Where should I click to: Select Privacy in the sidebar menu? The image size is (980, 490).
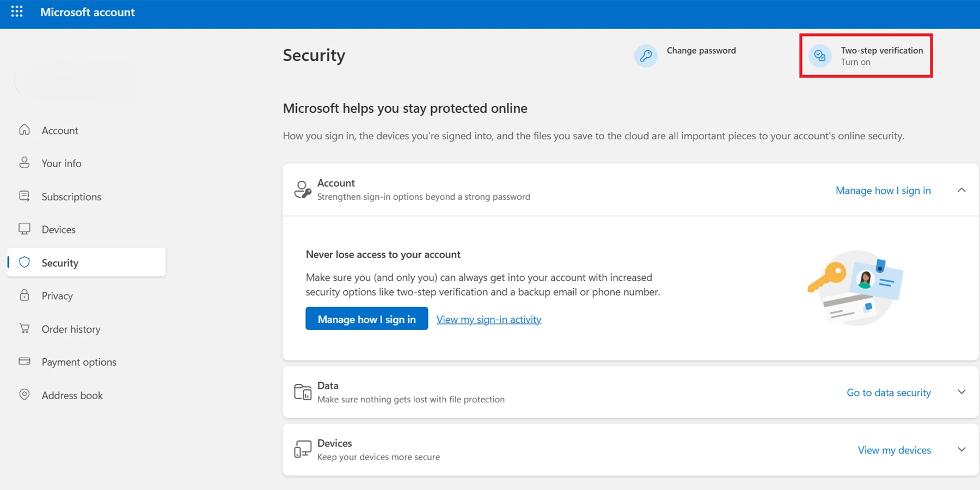tap(57, 296)
